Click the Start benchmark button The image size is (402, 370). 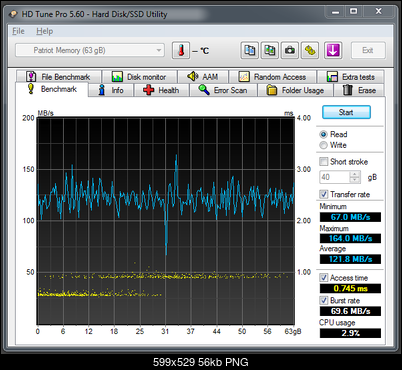(346, 112)
